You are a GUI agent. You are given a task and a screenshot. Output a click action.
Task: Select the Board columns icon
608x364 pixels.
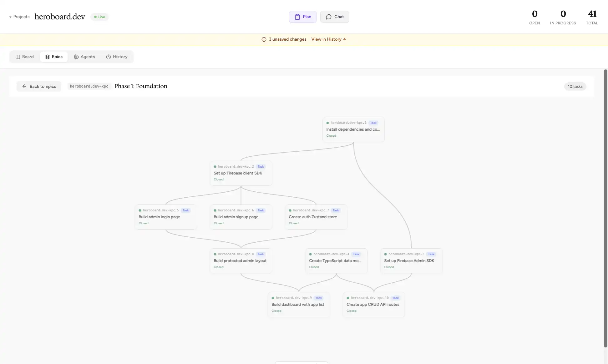tap(18, 57)
